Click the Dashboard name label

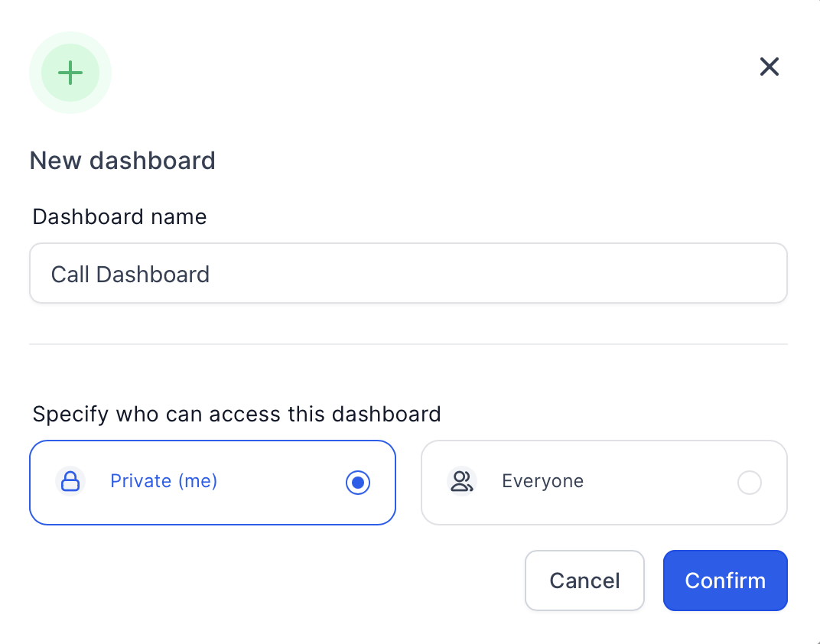tap(120, 217)
